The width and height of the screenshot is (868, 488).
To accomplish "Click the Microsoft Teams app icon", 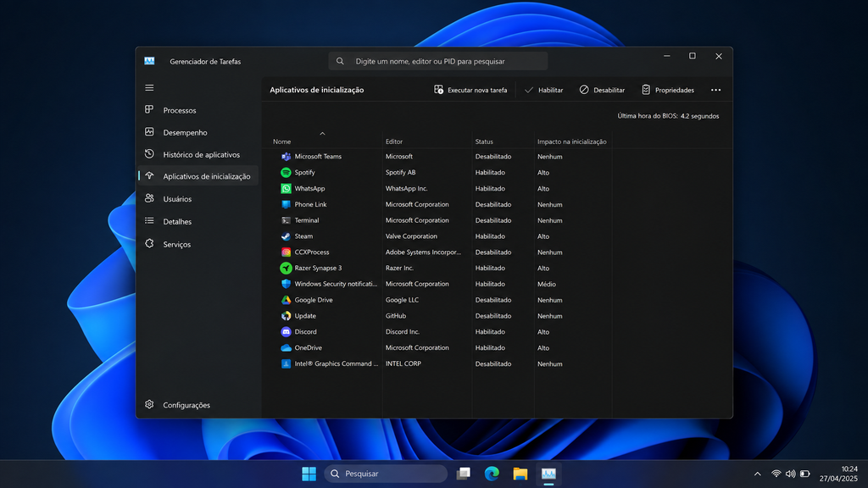I will (286, 157).
